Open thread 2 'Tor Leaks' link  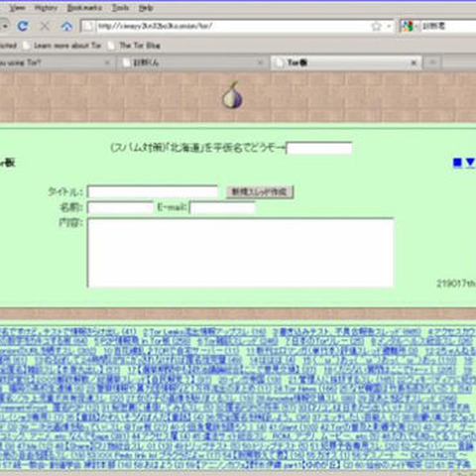pyautogui.click(x=204, y=332)
